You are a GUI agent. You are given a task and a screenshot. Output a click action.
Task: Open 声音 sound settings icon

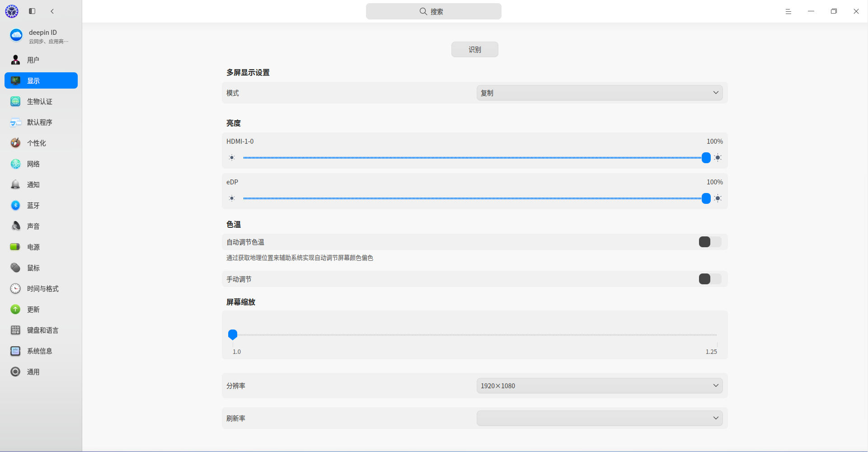[x=16, y=226]
